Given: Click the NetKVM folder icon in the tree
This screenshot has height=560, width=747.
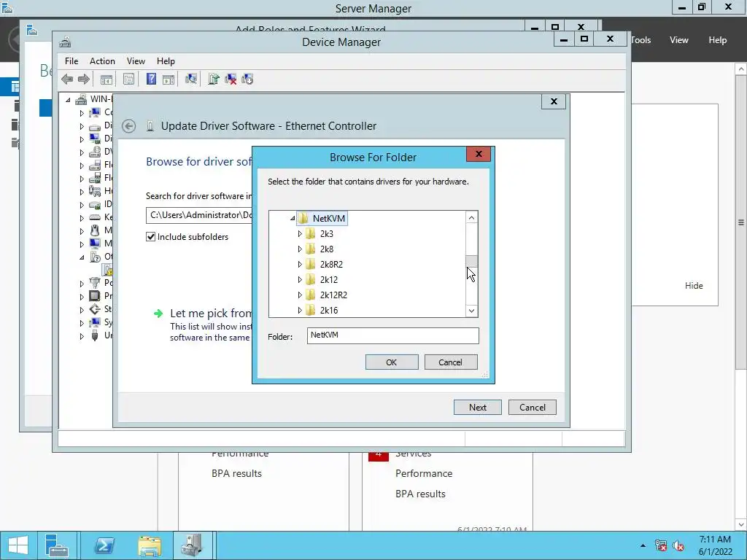Looking at the screenshot, I should point(303,219).
